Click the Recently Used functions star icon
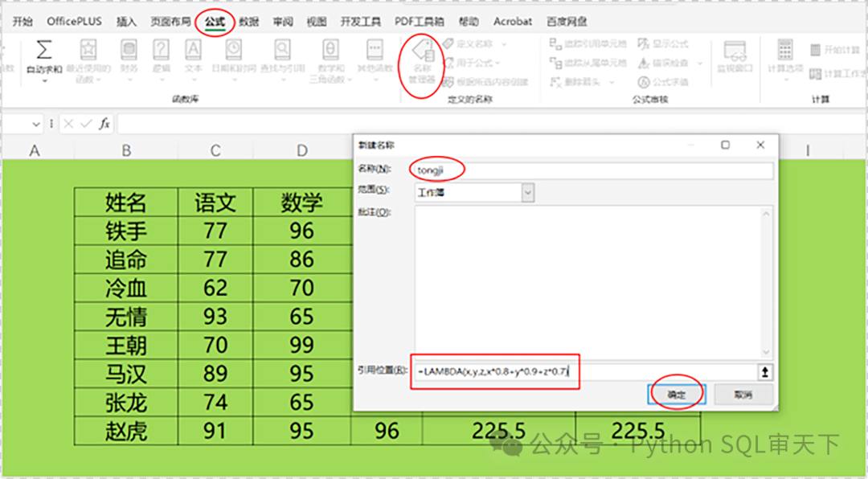 click(x=88, y=51)
